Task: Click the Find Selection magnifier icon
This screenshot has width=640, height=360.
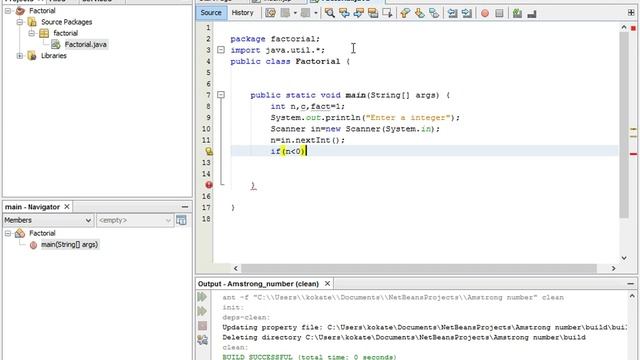Action: [x=329, y=13]
